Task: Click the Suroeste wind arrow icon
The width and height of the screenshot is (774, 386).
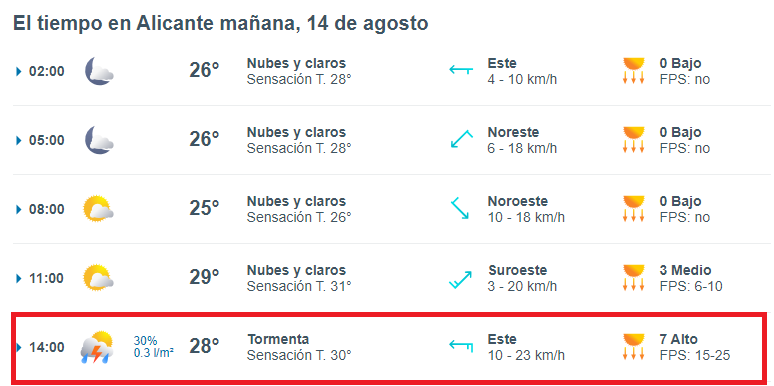Action: click(461, 280)
